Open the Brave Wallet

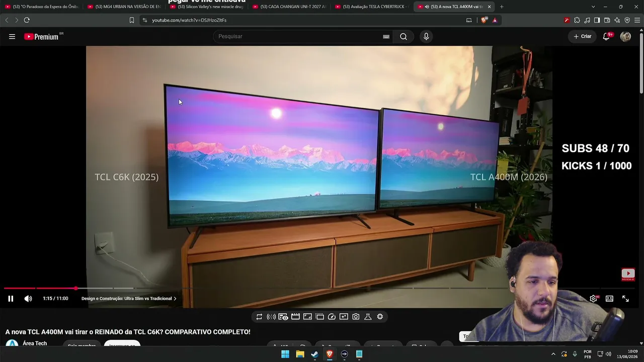(x=607, y=20)
